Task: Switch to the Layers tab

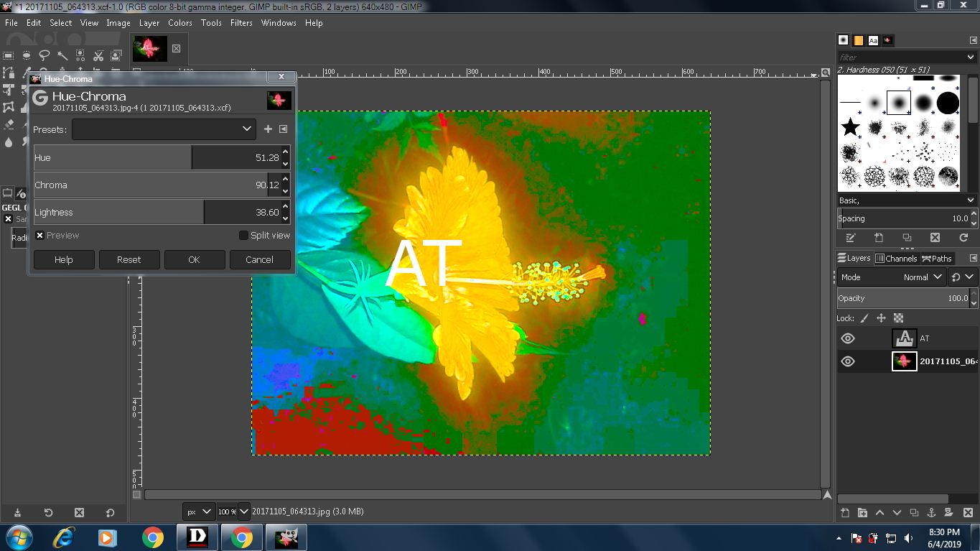Action: pos(854,259)
